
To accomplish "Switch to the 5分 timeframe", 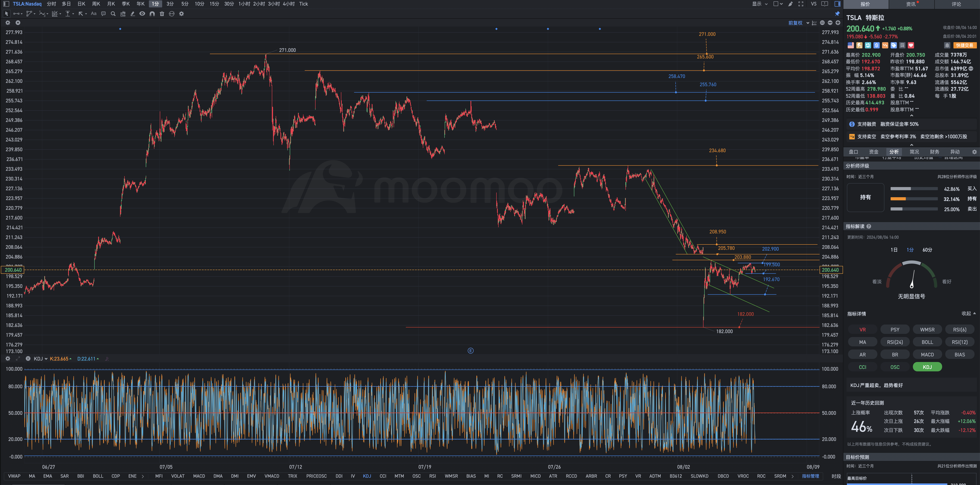I will pyautogui.click(x=185, y=4).
